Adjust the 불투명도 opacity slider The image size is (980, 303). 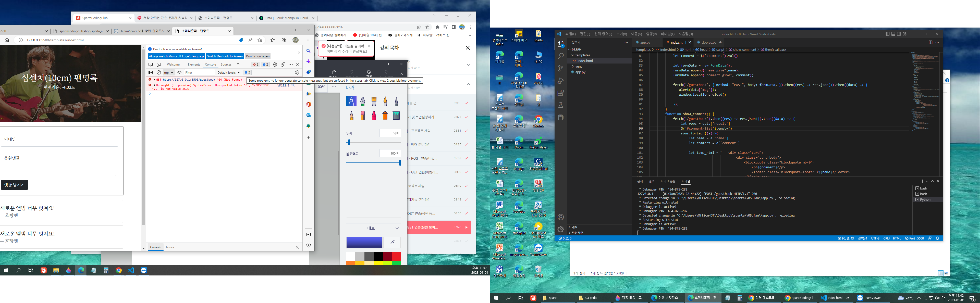[x=374, y=163]
